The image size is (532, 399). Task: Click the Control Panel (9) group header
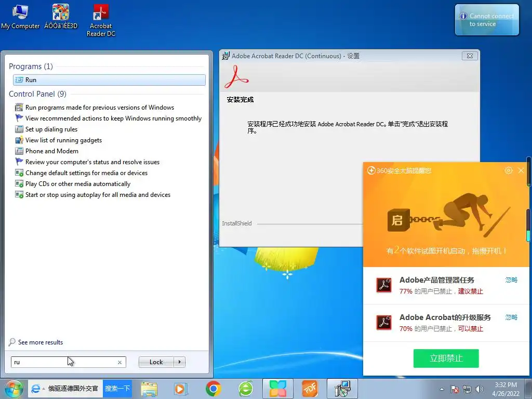click(37, 94)
